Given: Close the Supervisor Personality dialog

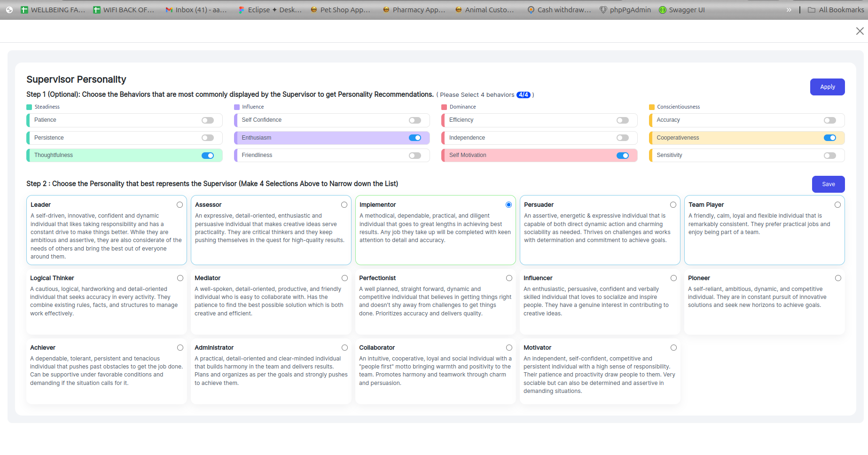Looking at the screenshot, I should (x=860, y=31).
